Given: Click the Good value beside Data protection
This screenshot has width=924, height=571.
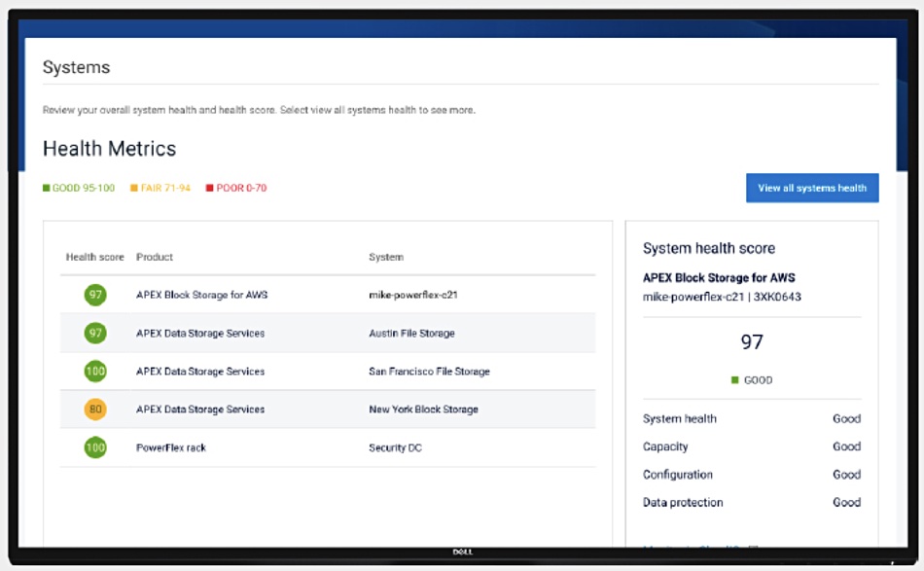Looking at the screenshot, I should click(847, 502).
